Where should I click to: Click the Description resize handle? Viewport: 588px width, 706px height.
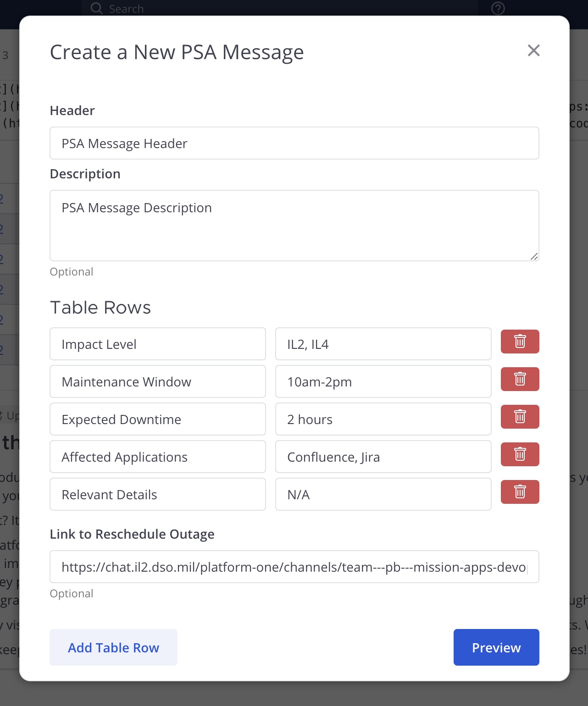tap(534, 256)
